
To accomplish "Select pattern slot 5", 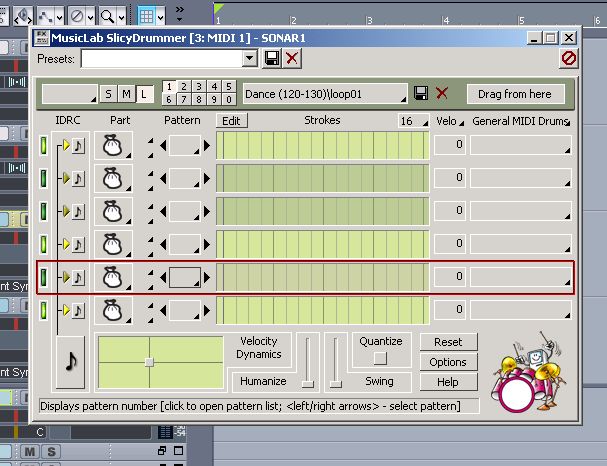I will 229,87.
